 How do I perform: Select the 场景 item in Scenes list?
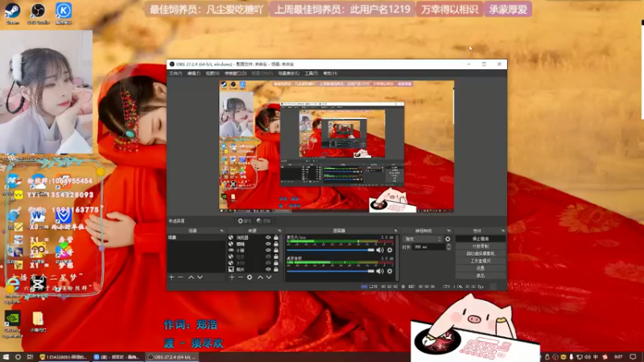click(x=196, y=237)
